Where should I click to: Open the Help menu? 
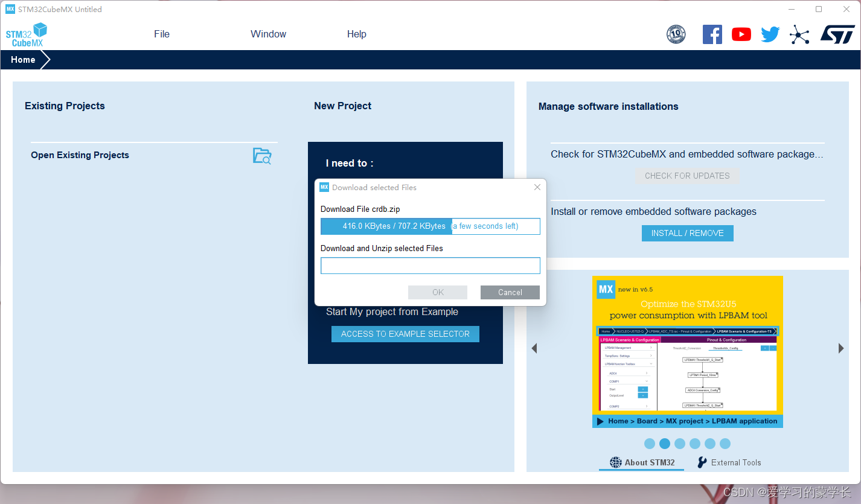pyautogui.click(x=357, y=34)
